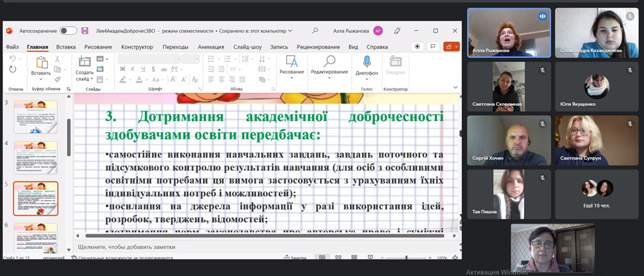Click the Undo arrow in the ribbon
The image size is (644, 276).
click(x=13, y=59)
